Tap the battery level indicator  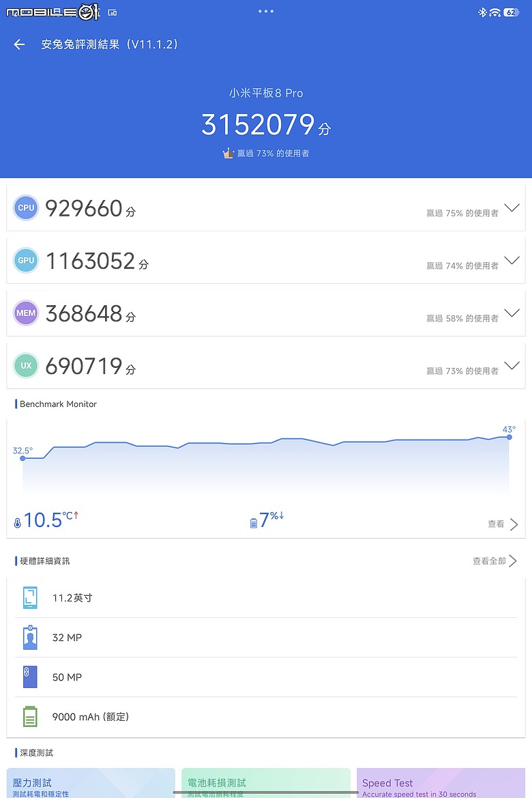(511, 13)
